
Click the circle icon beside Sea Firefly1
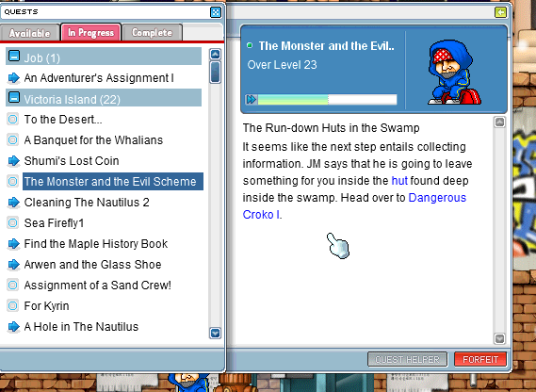[13, 223]
